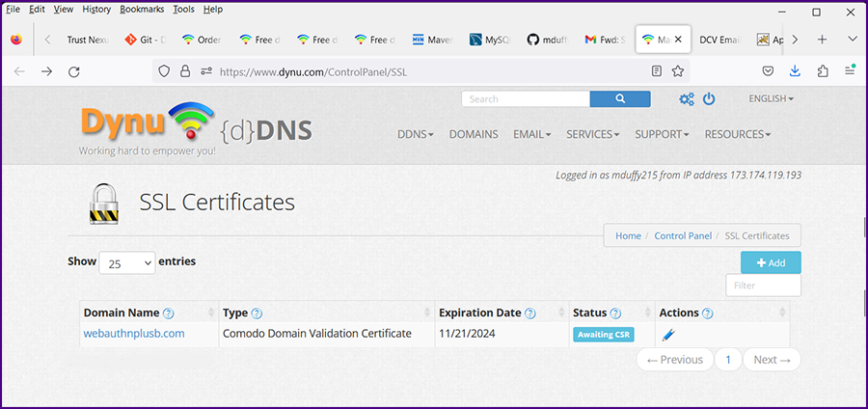Click the blue search magnifier button
The image size is (868, 409).
620,98
